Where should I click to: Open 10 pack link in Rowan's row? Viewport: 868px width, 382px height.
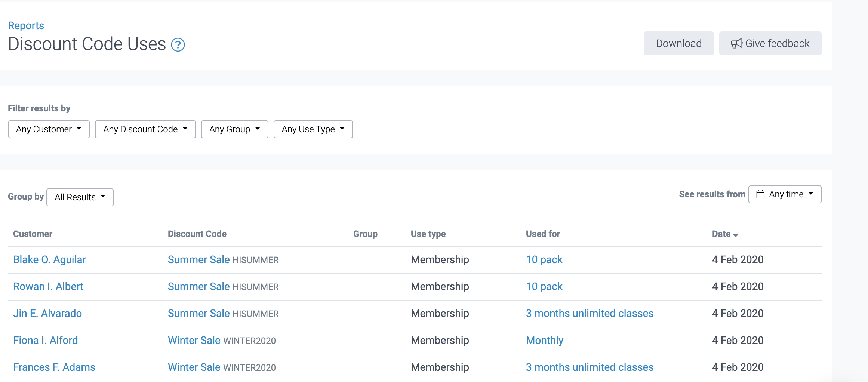point(544,287)
